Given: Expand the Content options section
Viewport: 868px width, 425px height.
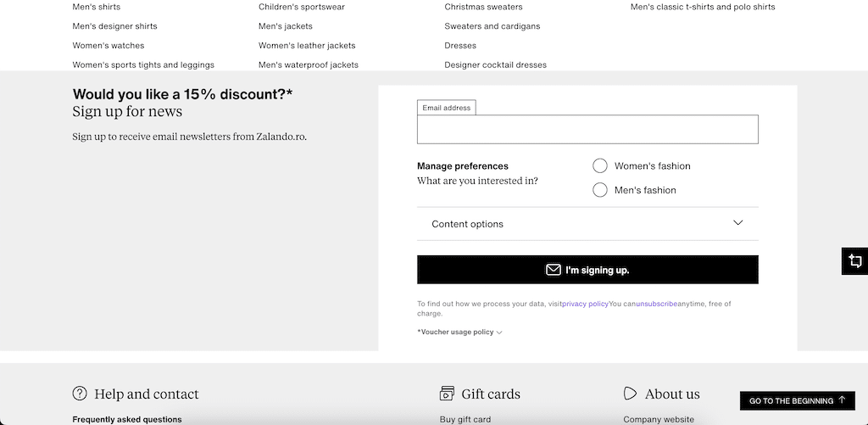Looking at the screenshot, I should coord(587,224).
